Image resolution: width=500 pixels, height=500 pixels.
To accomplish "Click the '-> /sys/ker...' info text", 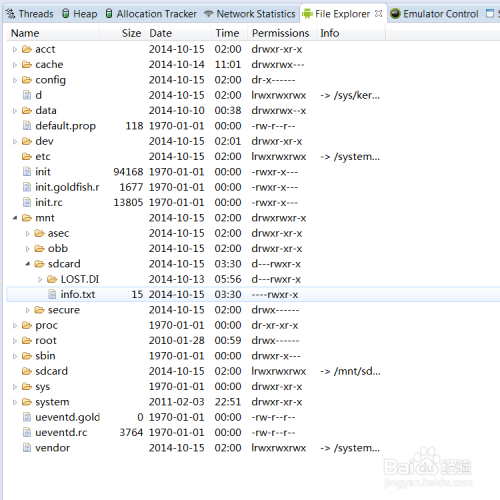I will pyautogui.click(x=350, y=96).
